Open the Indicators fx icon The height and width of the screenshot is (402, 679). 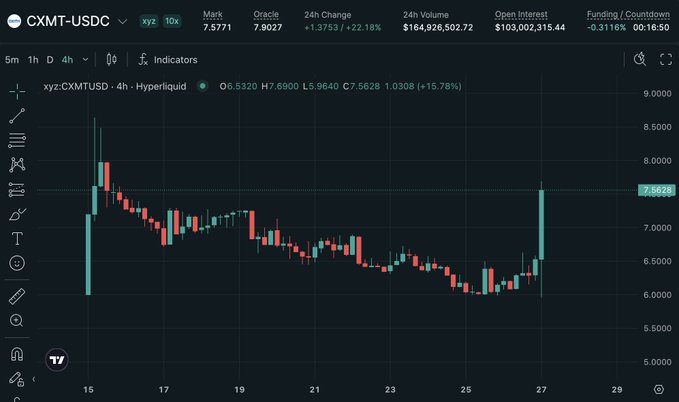tap(143, 59)
